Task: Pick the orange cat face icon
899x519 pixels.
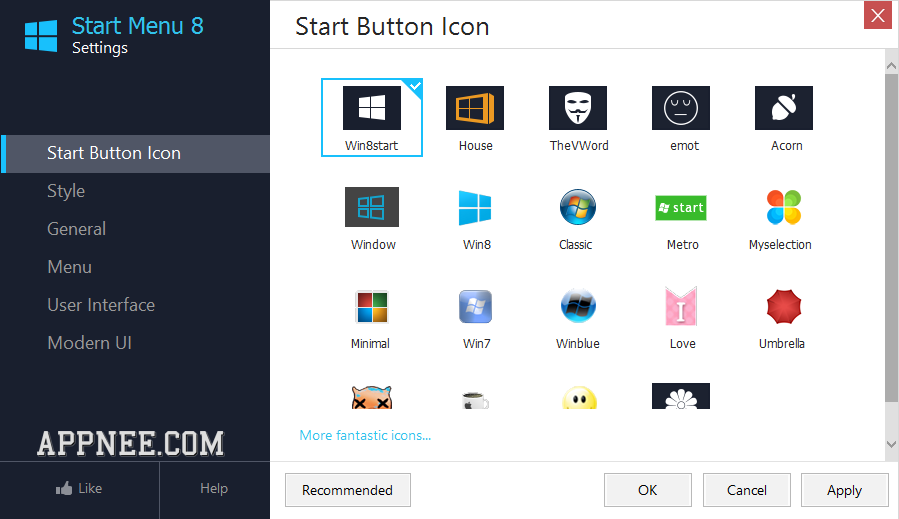Action: [x=372, y=397]
